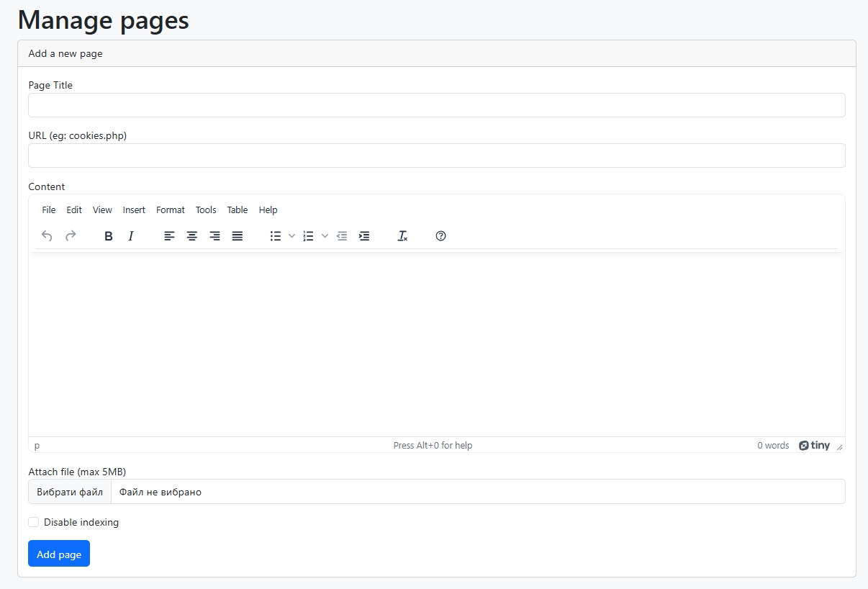Justify text in the editor toolbar
Viewport: 868px width, 589px height.
pyautogui.click(x=238, y=236)
